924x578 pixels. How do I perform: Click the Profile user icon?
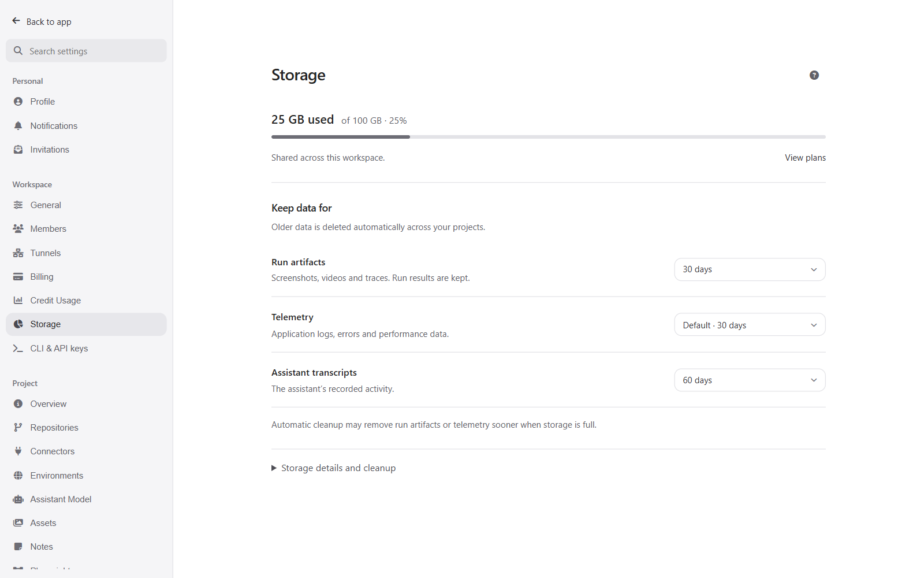coord(18,102)
